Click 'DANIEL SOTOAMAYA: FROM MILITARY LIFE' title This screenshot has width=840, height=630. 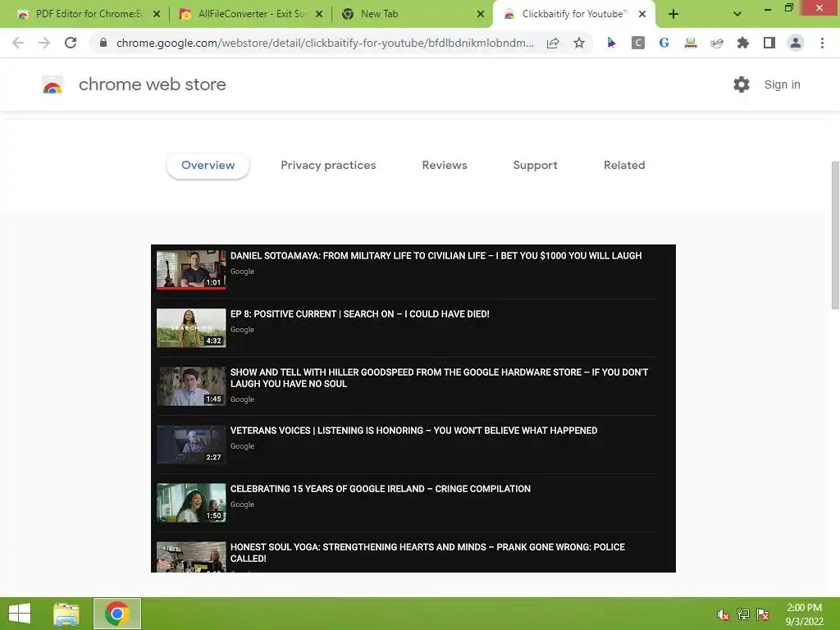point(436,256)
